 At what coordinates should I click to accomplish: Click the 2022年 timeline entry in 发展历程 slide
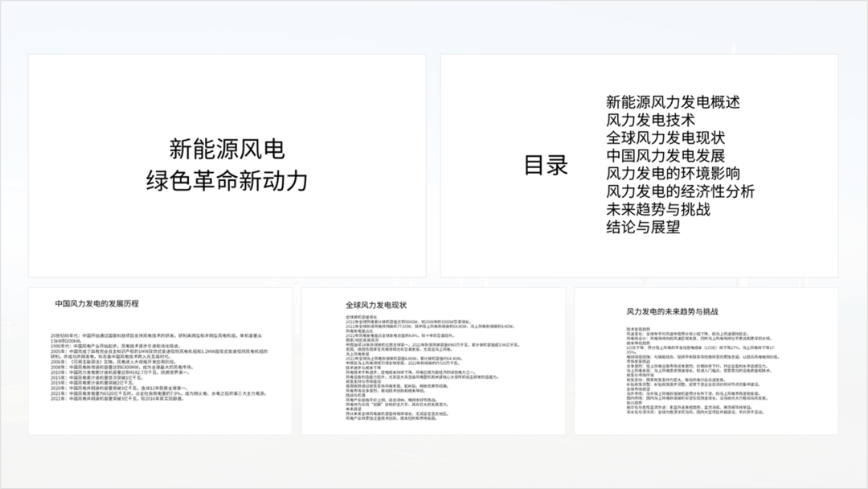click(117, 399)
